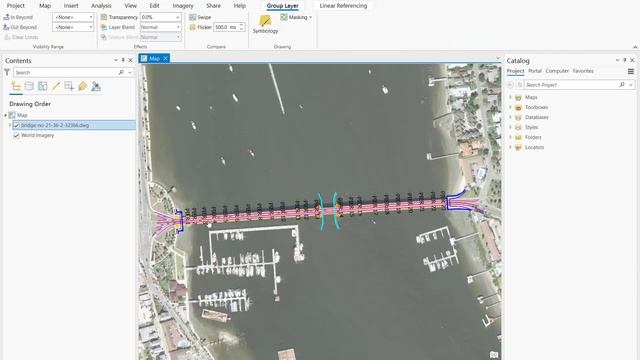Close the Contents pane

coord(131,60)
